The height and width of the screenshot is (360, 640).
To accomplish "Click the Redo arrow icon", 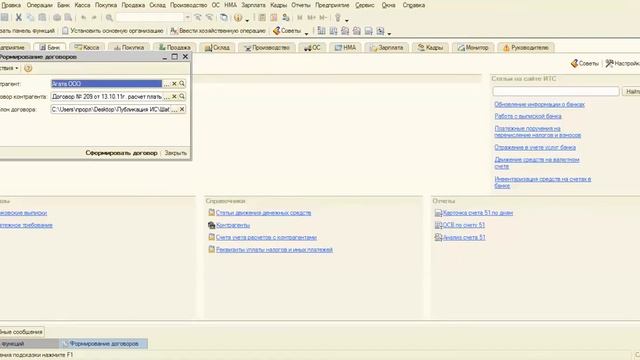I will tap(94, 18).
